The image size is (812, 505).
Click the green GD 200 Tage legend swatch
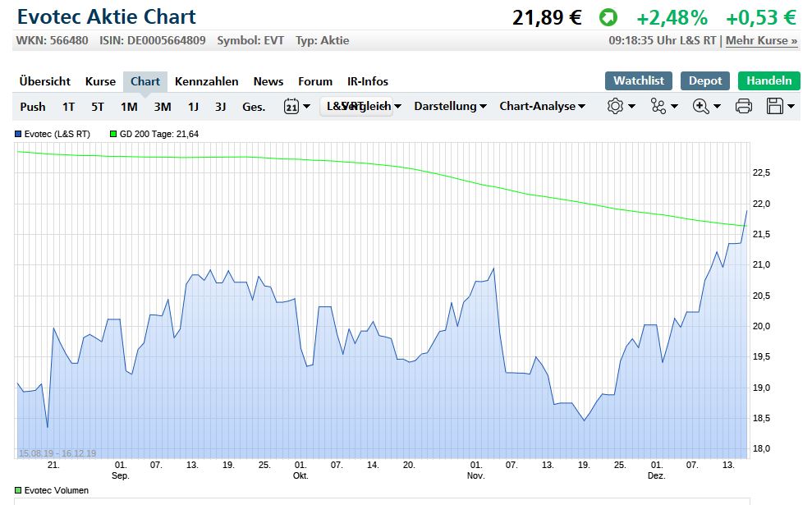click(112, 134)
